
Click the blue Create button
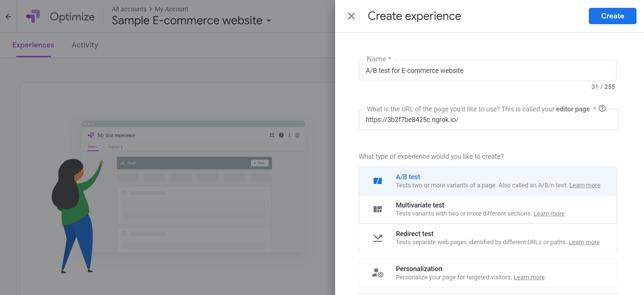(612, 16)
